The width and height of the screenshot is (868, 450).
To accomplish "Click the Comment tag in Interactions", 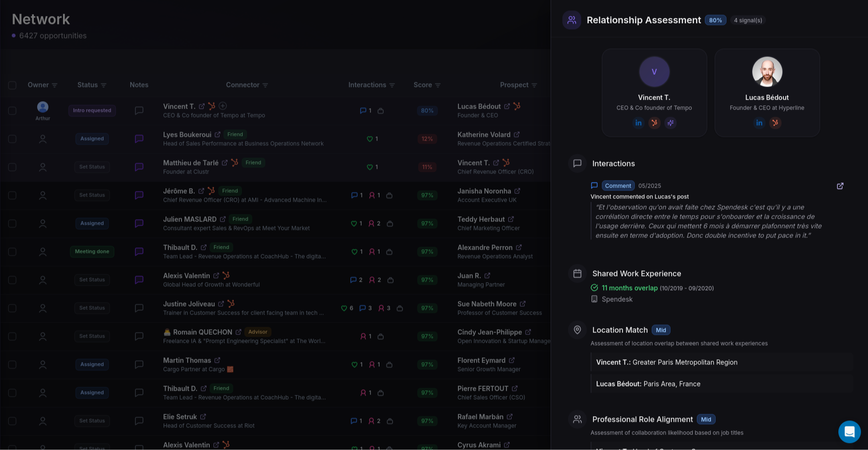I will click(618, 186).
